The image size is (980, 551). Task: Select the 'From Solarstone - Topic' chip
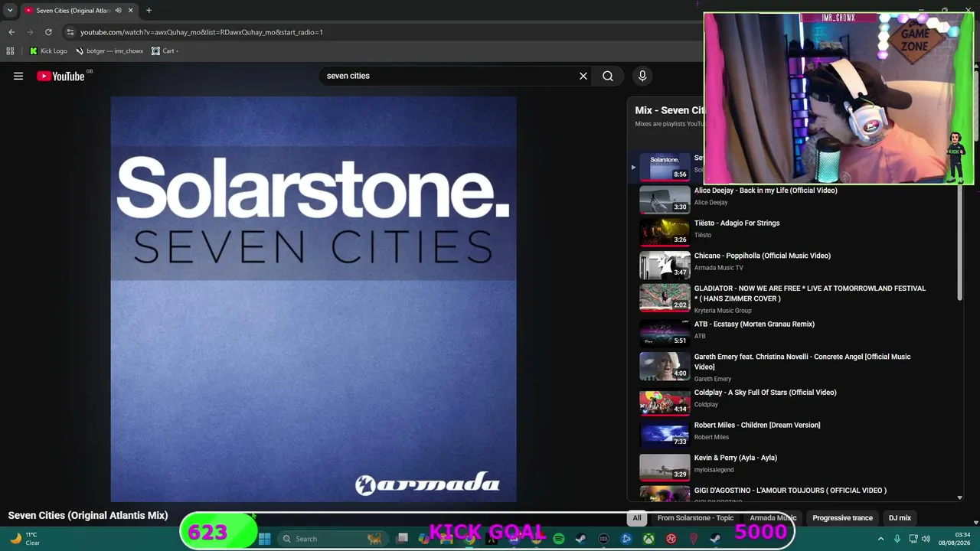point(695,518)
